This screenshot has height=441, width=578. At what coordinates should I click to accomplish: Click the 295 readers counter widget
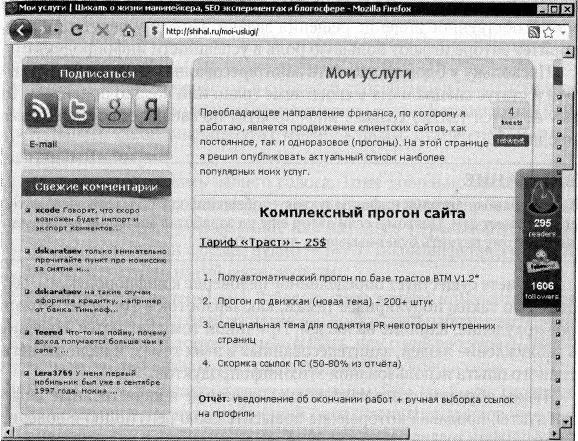coord(542,209)
